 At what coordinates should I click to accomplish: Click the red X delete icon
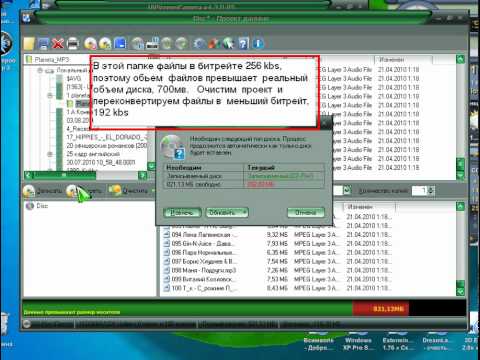click(x=58, y=44)
